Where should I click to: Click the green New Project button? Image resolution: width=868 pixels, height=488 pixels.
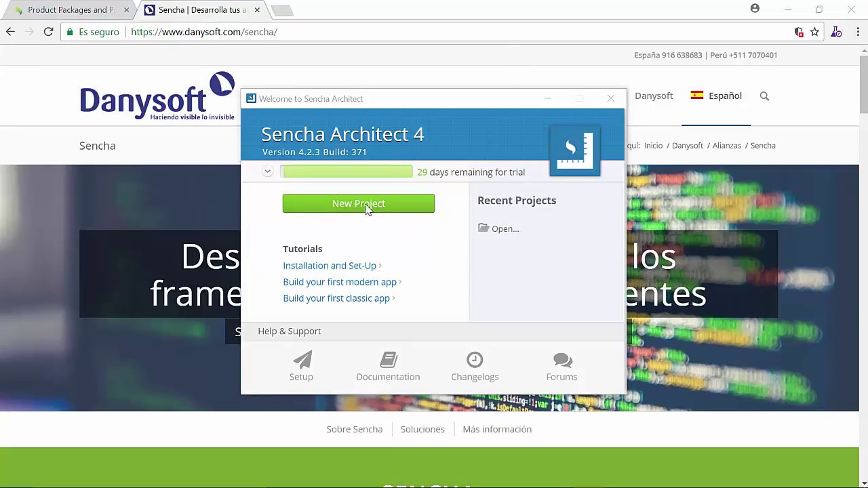358,203
